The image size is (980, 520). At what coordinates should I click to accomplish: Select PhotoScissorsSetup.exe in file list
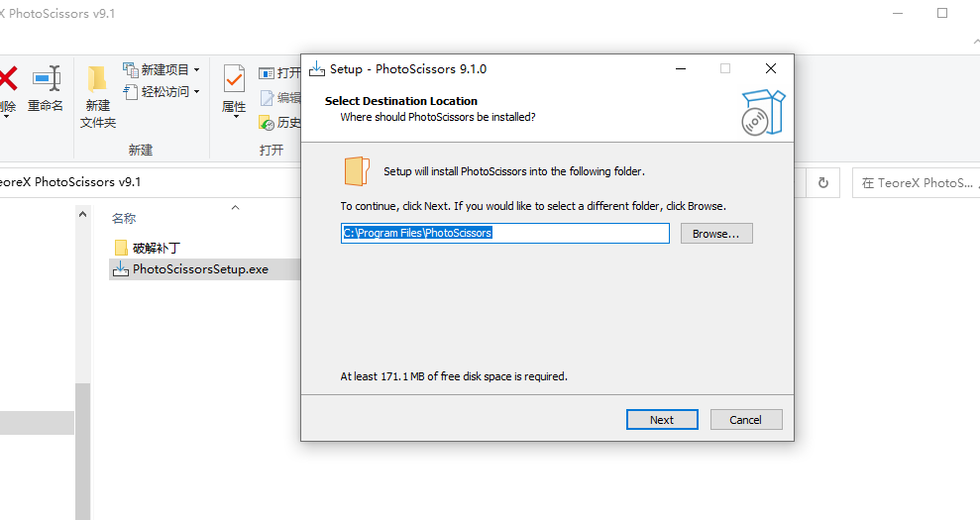pyautogui.click(x=200, y=269)
